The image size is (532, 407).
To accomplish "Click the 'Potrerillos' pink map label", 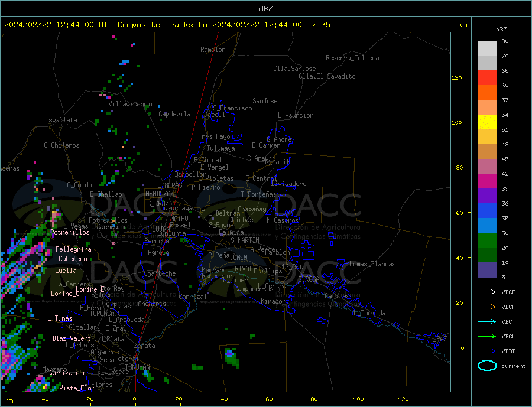I will coord(70,232).
